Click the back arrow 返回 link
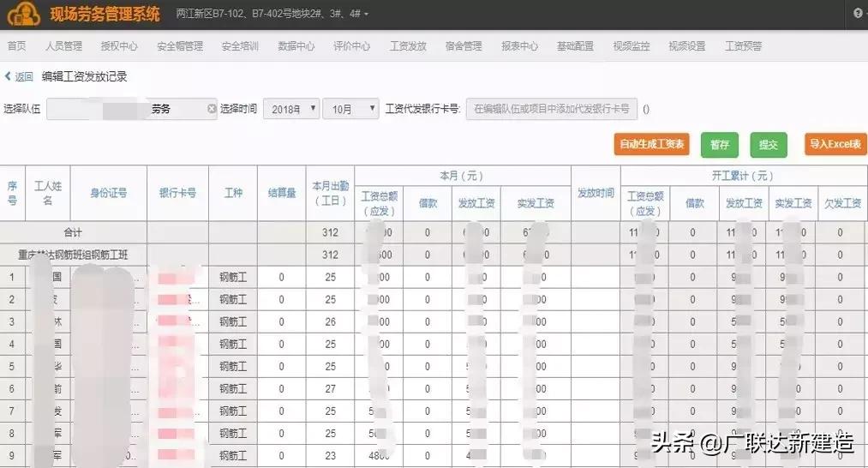The image size is (868, 468). (x=19, y=76)
